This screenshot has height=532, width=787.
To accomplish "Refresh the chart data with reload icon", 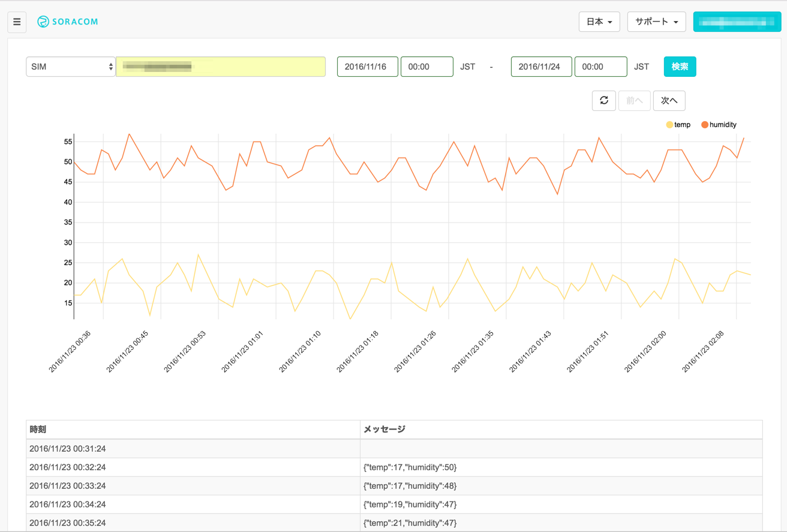I will coord(604,101).
